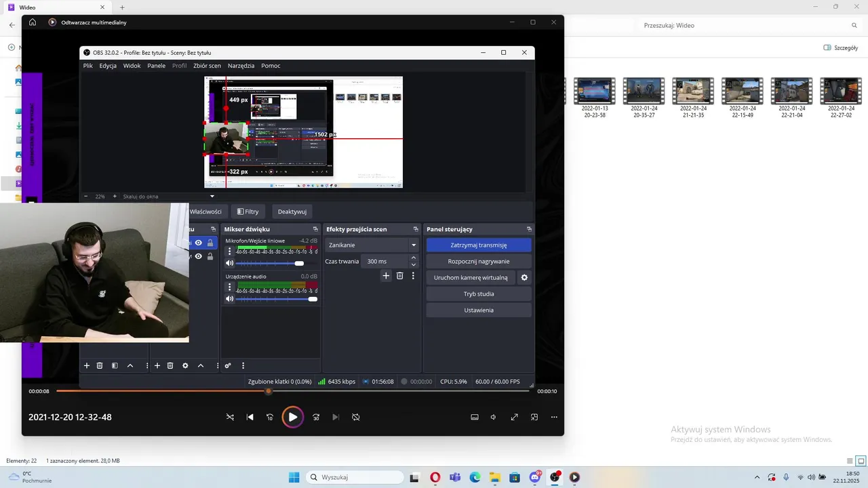Click the 300 ms duration field
Image resolution: width=868 pixels, height=488 pixels.
tap(384, 261)
